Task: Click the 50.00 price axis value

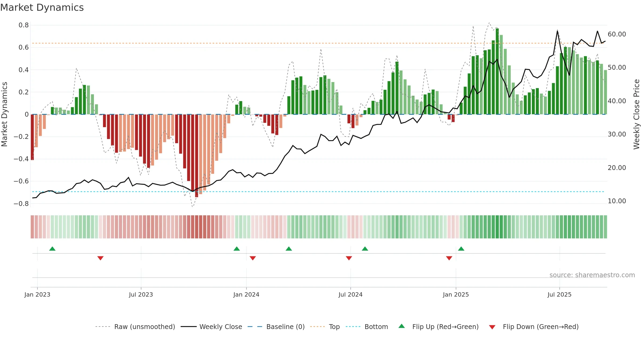Action: point(617,68)
